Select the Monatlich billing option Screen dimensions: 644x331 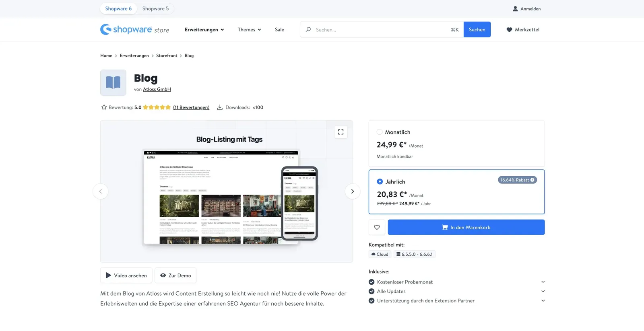pyautogui.click(x=380, y=132)
